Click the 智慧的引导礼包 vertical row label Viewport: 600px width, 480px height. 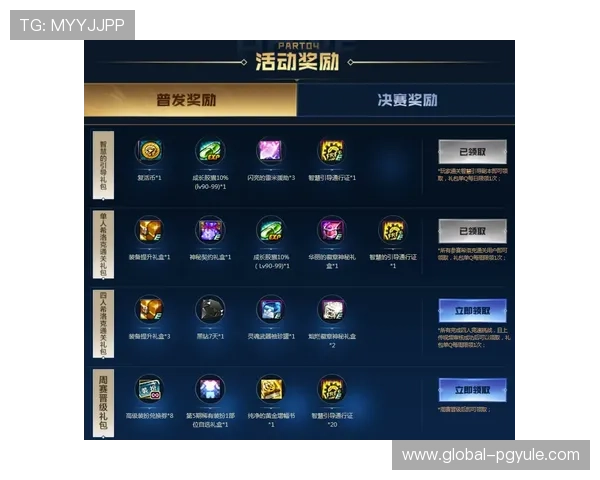[x=103, y=165]
